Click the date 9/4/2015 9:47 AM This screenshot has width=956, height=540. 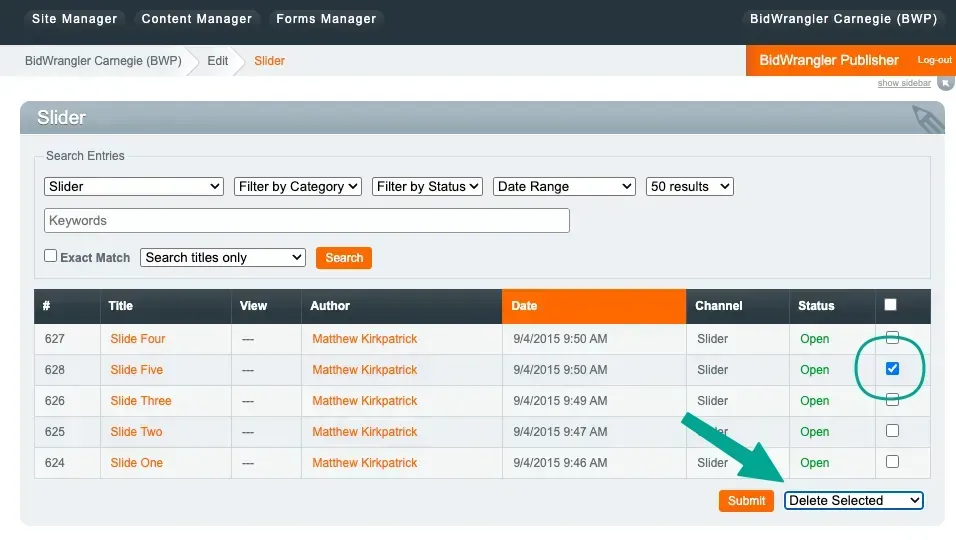560,432
